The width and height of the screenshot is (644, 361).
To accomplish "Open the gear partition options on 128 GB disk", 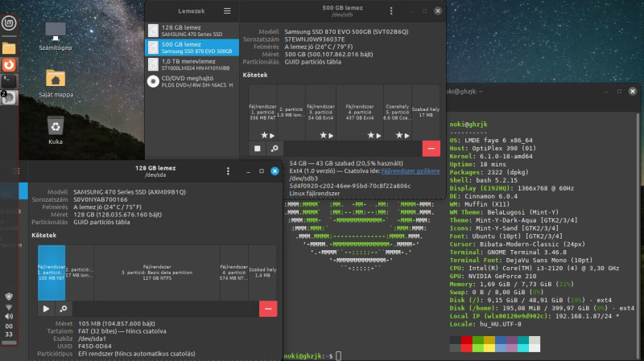I will pyautogui.click(x=64, y=309).
